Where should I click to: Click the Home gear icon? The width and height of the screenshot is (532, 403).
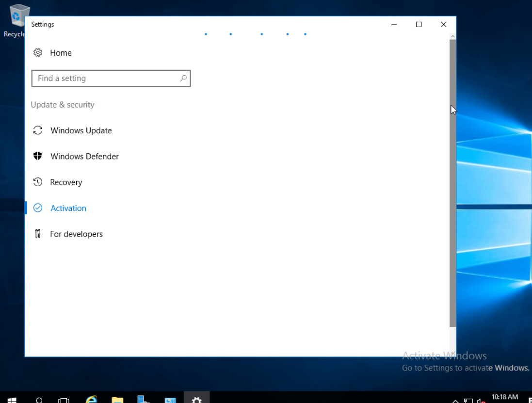[x=38, y=52]
